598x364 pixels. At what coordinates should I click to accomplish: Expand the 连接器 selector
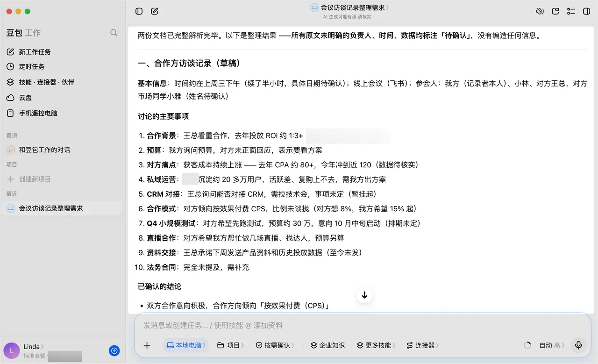click(x=422, y=345)
